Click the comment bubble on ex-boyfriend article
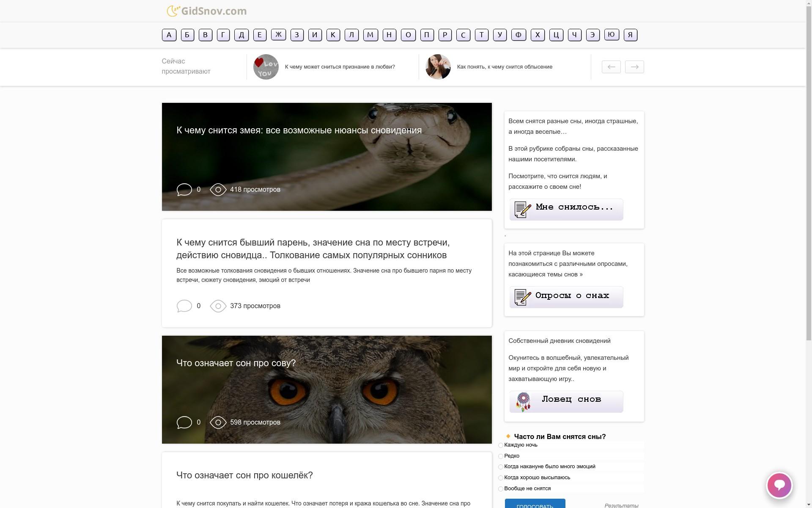The image size is (812, 508). [184, 306]
